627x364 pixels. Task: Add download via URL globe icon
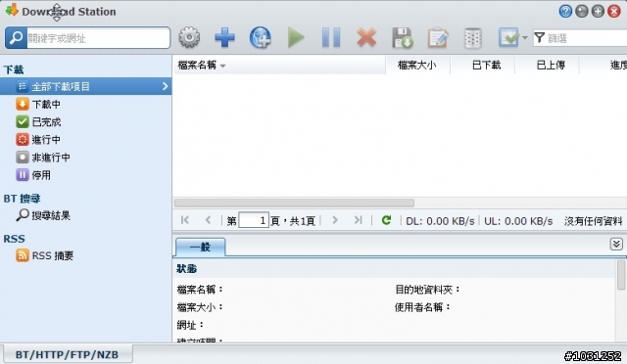pyautogui.click(x=261, y=38)
